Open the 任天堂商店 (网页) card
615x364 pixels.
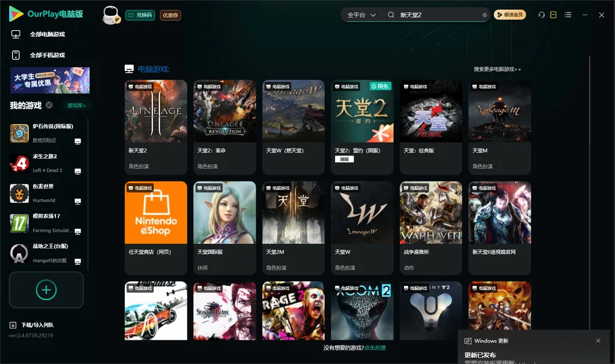(156, 228)
